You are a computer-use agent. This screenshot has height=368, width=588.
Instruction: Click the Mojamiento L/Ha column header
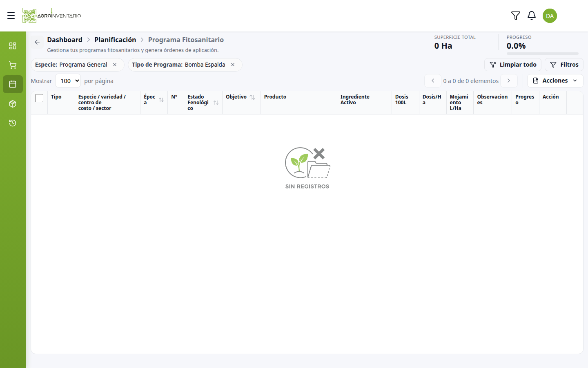(459, 103)
